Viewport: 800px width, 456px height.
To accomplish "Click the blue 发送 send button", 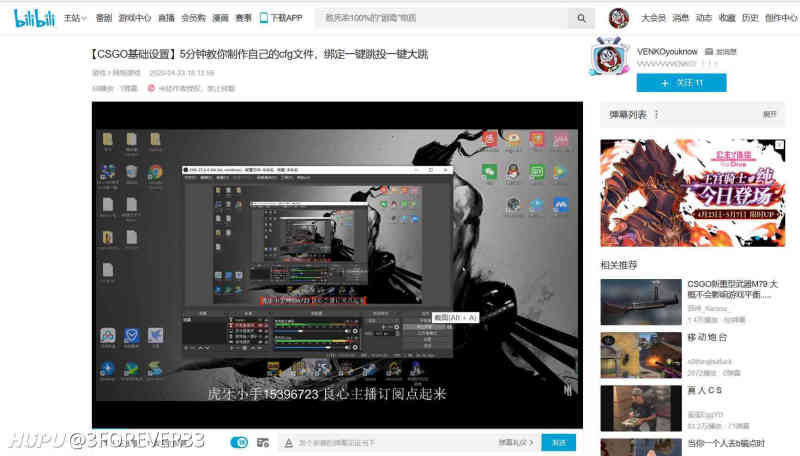I will click(x=559, y=443).
